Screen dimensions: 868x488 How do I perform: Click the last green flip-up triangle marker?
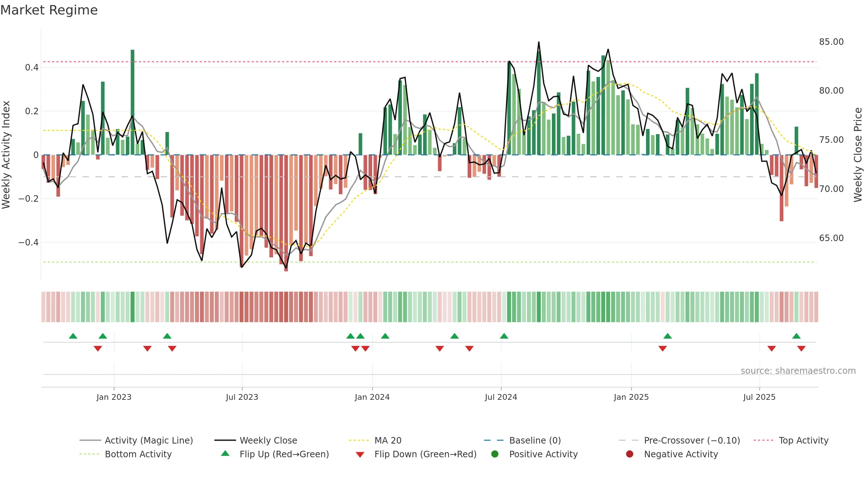[x=796, y=336]
